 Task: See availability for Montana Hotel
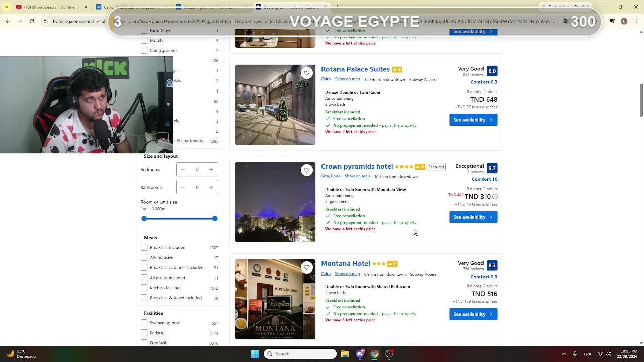tap(473, 314)
